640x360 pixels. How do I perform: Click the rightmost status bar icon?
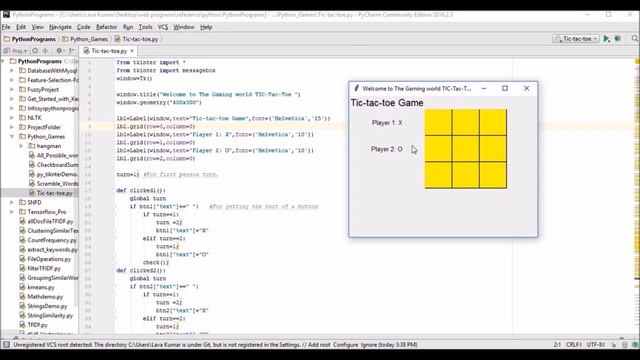(634, 345)
